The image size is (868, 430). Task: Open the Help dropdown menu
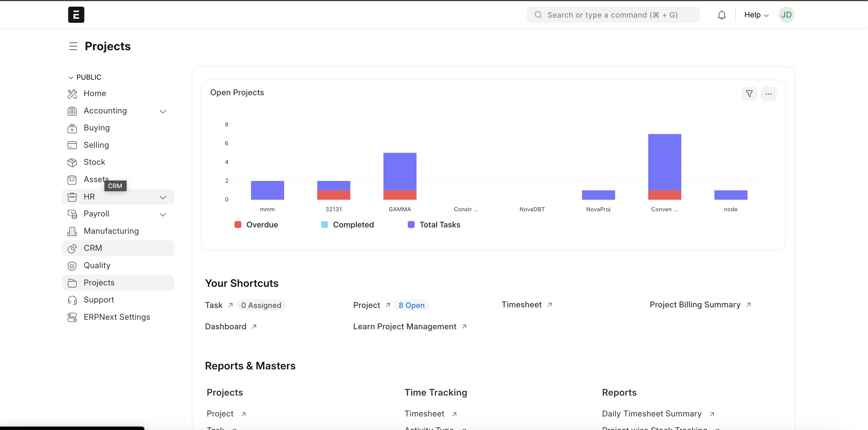point(756,14)
